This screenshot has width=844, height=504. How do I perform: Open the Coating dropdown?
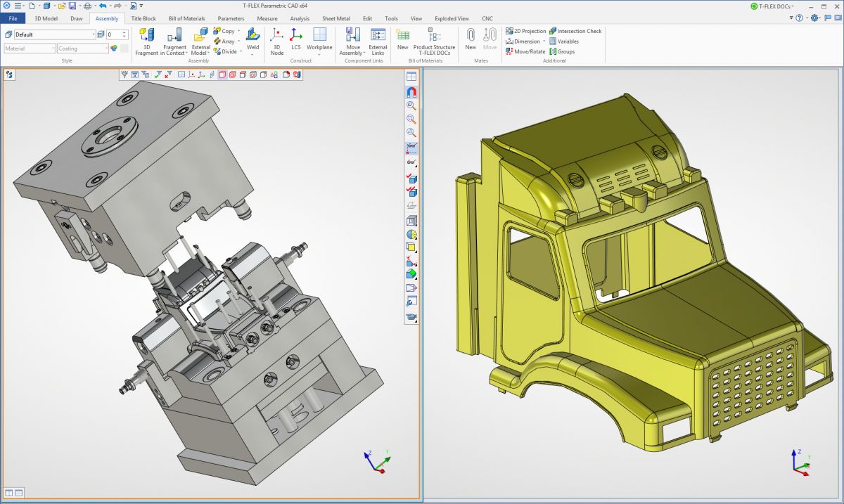pos(83,49)
